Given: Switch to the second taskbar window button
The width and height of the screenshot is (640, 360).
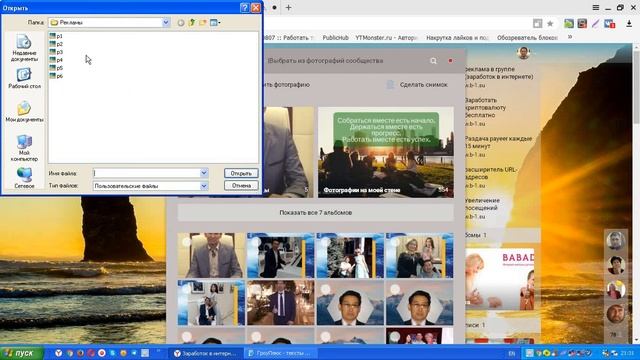Looking at the screenshot, I should click(x=280, y=353).
